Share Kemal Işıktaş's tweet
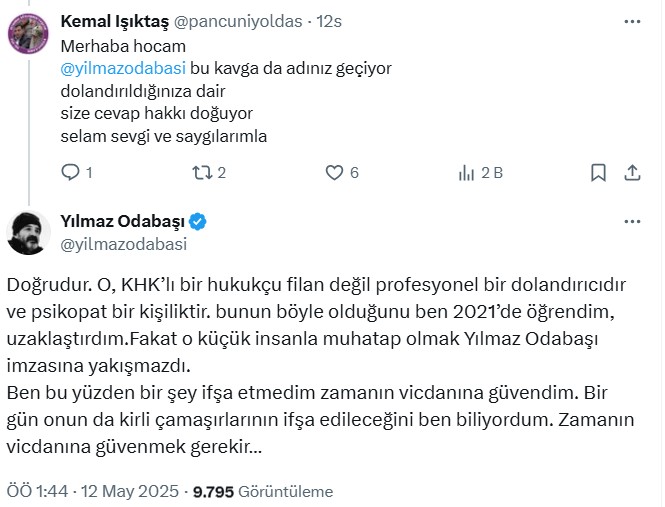Viewport: 665px width, 507px height. [632, 173]
